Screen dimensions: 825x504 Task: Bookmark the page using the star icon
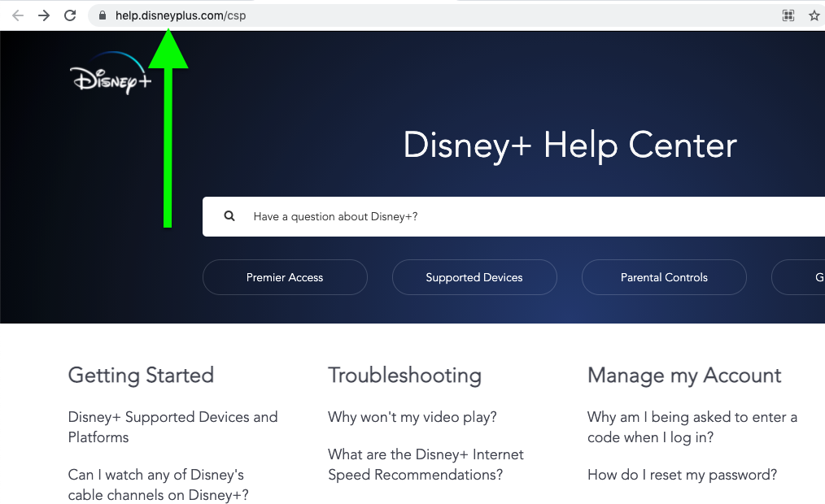tap(814, 15)
